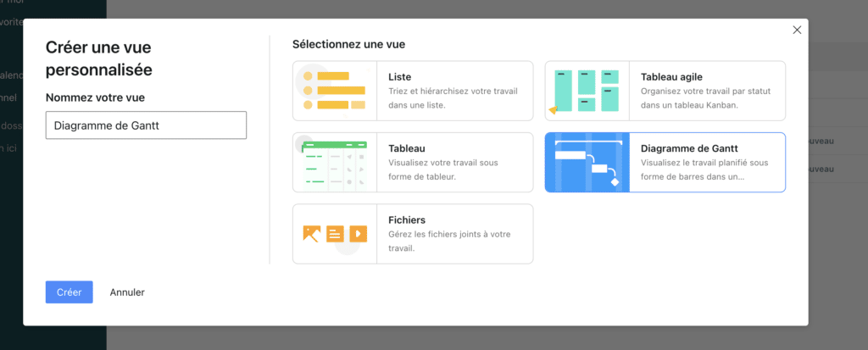Click the Tableau agile Kanban illustration
Image resolution: width=868 pixels, height=350 pixels.
click(587, 91)
